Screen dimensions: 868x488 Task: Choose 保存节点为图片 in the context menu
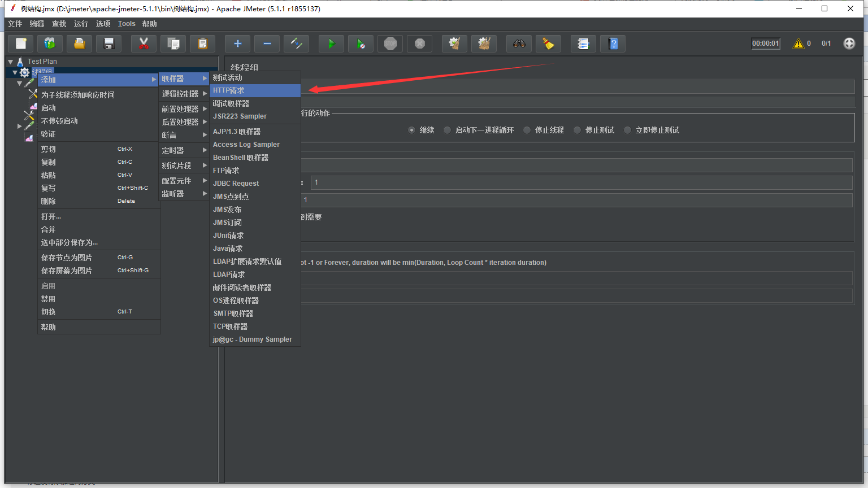pos(99,258)
